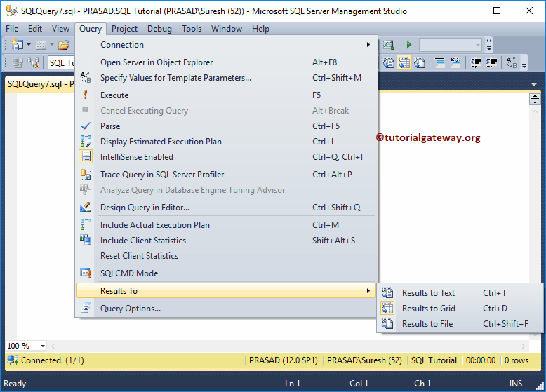Choose Open Server in Object Explorer
Viewport: 546px width, 392px height.
tap(227, 62)
